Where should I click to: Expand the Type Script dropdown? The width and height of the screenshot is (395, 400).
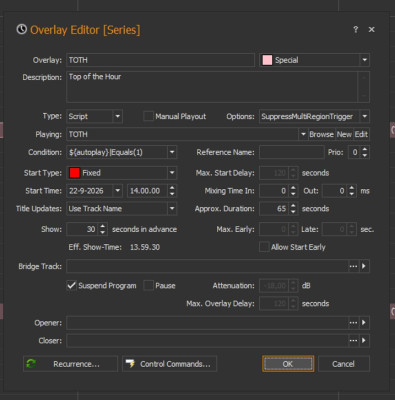(x=117, y=116)
